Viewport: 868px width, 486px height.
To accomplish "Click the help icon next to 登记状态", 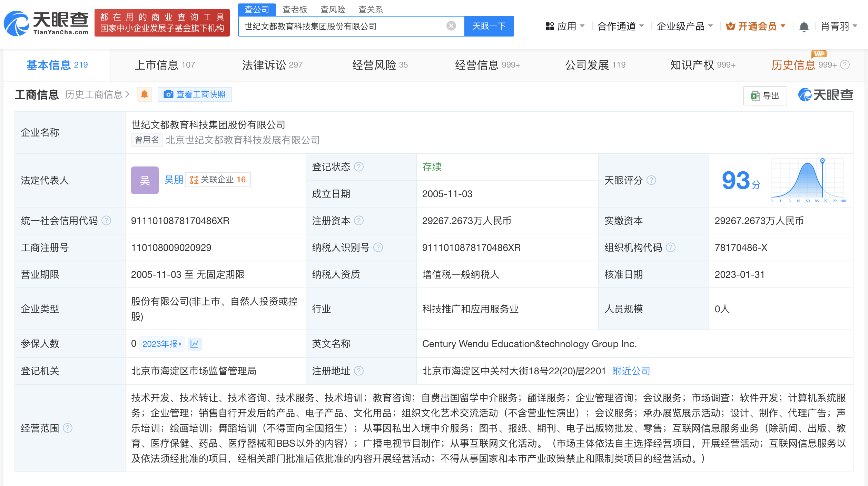I will pyautogui.click(x=359, y=167).
